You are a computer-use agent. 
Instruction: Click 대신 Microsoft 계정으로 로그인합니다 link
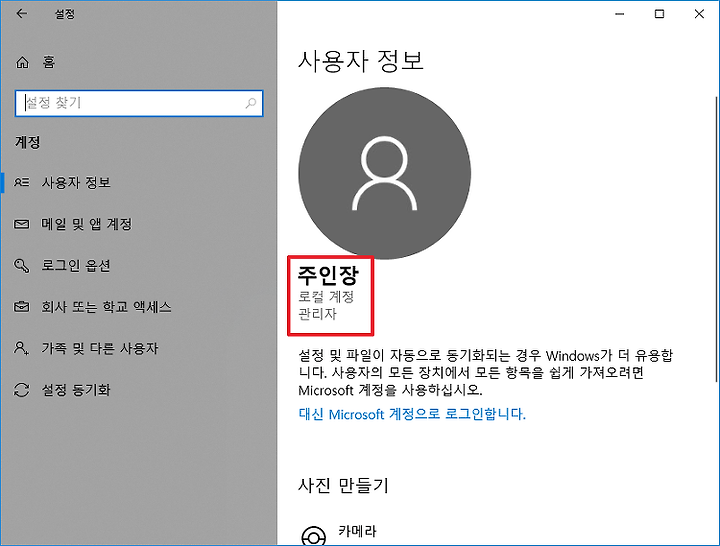pos(412,414)
